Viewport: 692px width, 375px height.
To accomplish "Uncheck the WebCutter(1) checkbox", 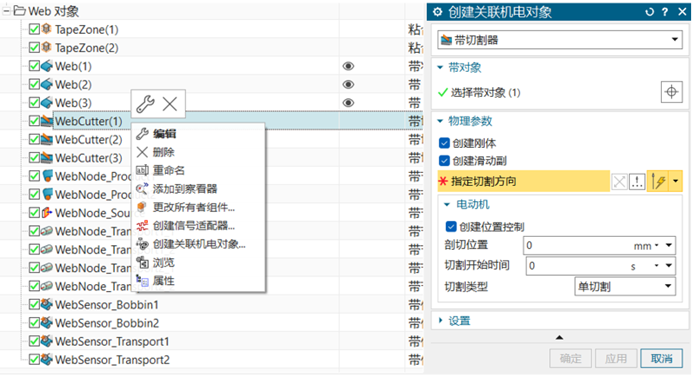I will click(x=34, y=121).
